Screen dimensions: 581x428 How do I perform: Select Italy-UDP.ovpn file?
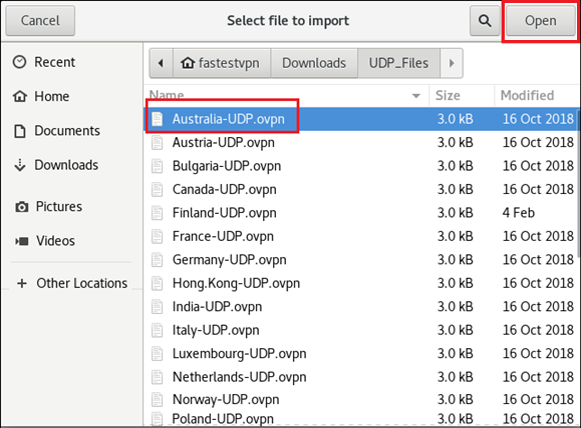[x=361, y=330]
